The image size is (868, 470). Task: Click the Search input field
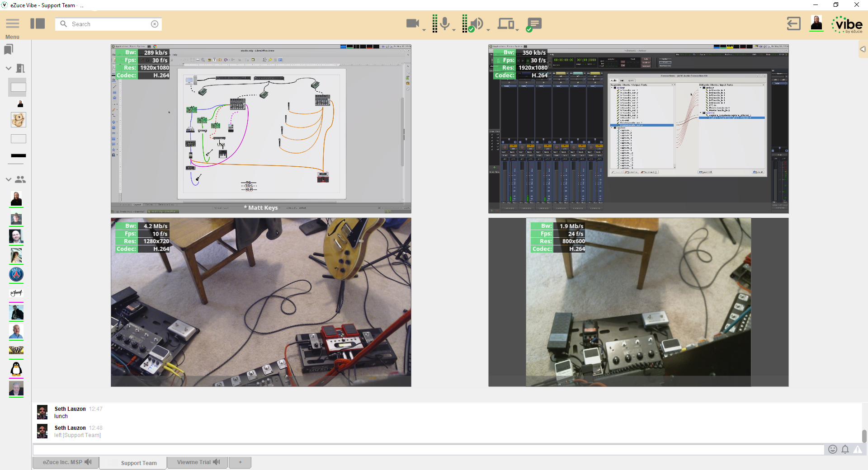click(x=108, y=24)
